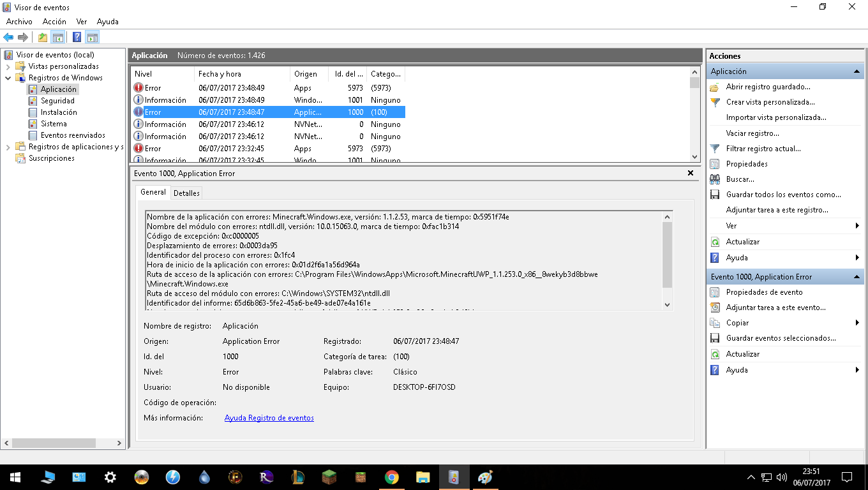This screenshot has width=868, height=490.
Task: Click the back arrow toolbar icon
Action: point(8,38)
